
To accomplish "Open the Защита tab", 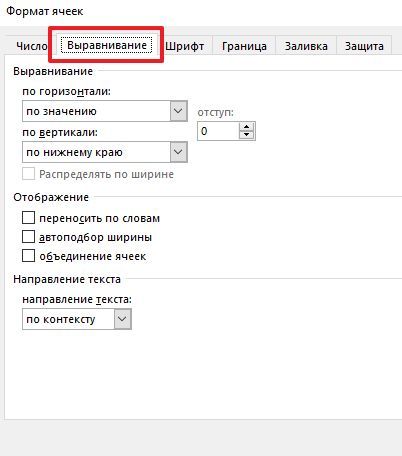I will (364, 46).
